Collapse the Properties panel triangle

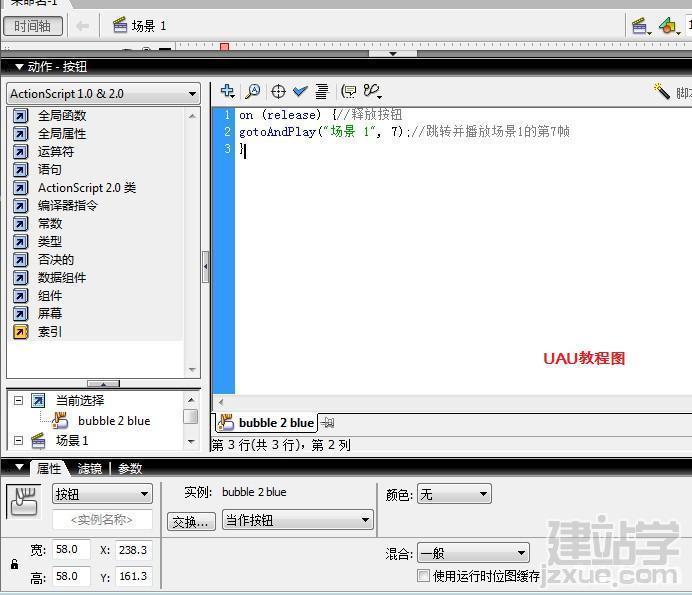(19, 467)
